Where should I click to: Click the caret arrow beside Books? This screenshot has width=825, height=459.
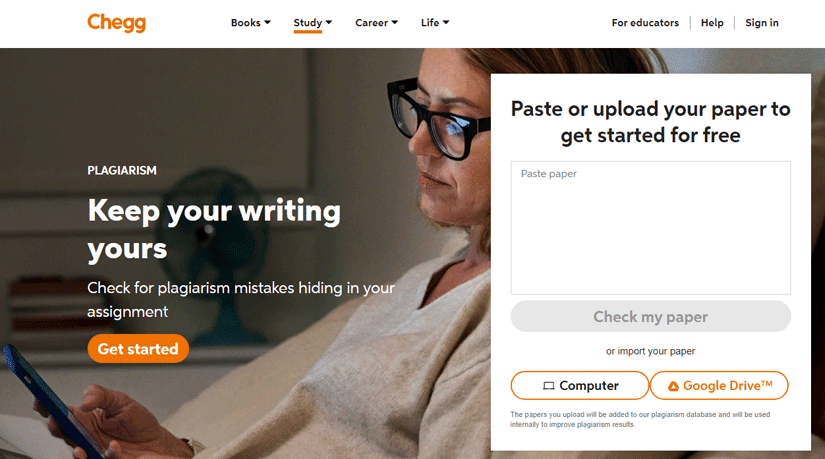click(267, 23)
